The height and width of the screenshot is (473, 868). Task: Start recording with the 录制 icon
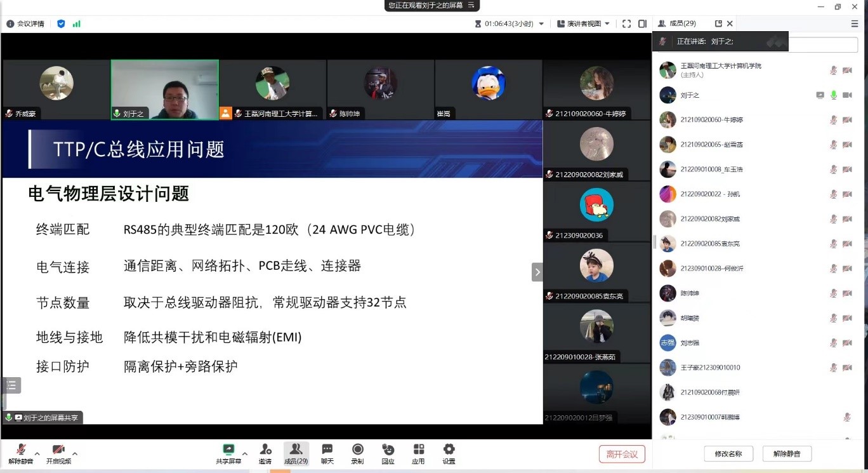(x=357, y=453)
